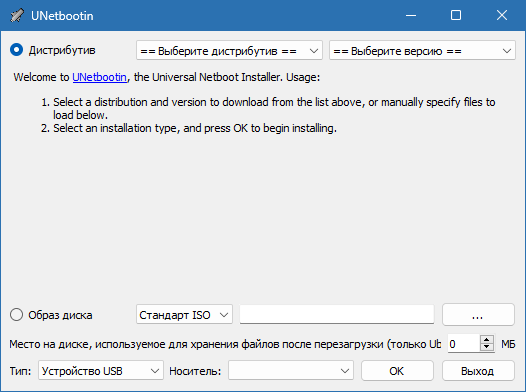The width and height of the screenshot is (526, 392).
Task: Click the Выход button
Action: point(478,371)
